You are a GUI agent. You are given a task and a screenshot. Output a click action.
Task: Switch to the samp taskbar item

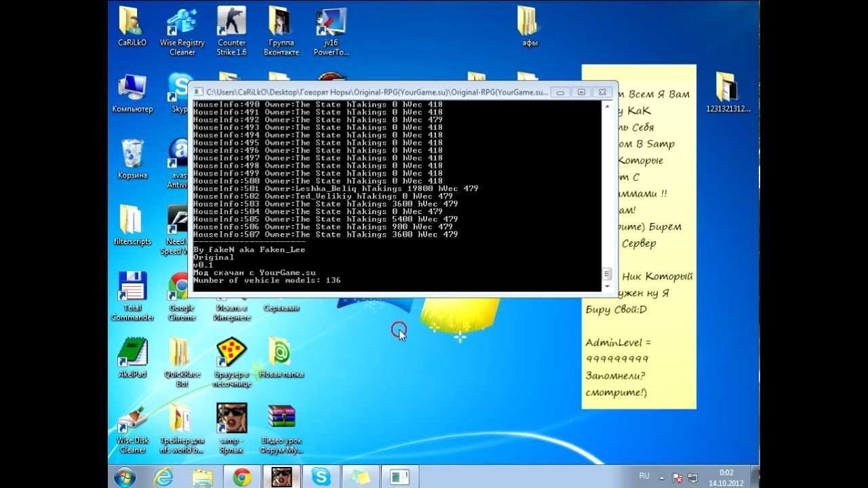pyautogui.click(x=281, y=476)
